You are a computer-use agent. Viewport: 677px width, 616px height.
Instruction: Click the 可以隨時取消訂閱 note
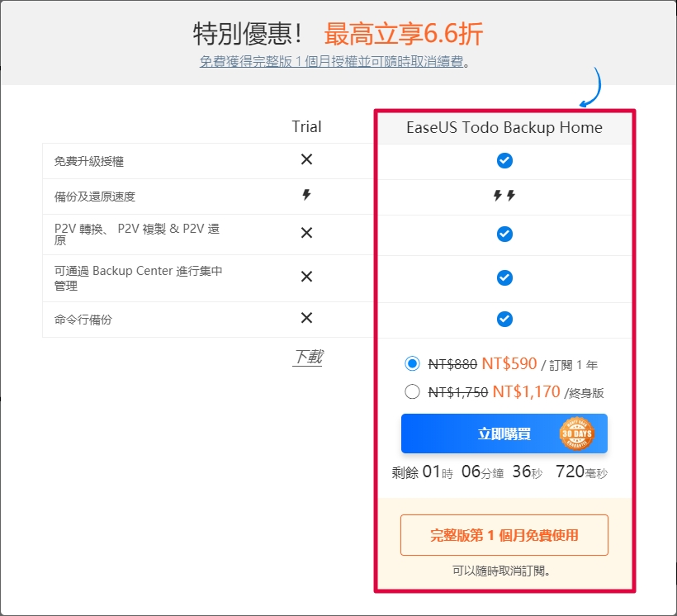click(x=501, y=571)
